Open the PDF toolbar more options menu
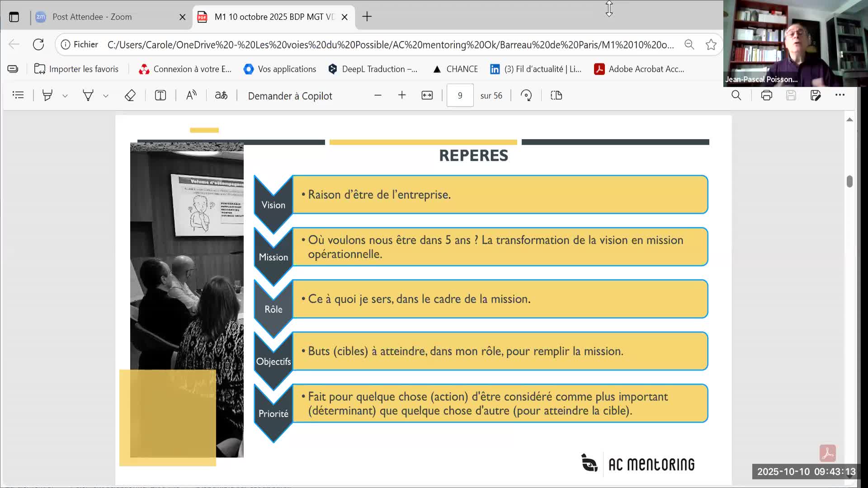The image size is (868, 488). coord(840,95)
